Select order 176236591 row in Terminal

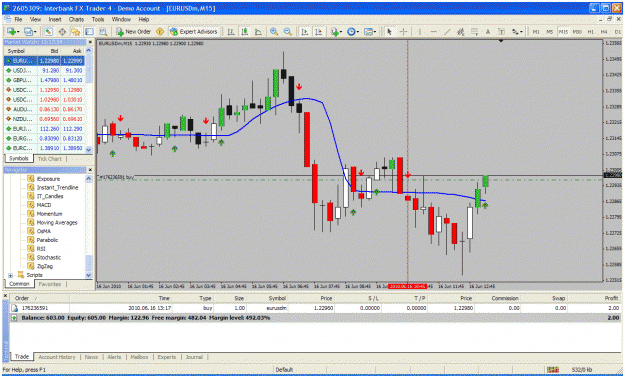315,308
